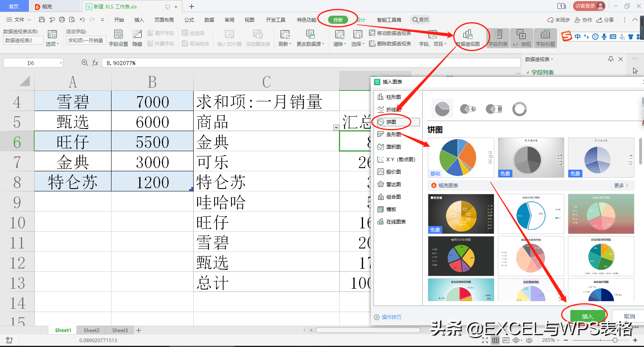644x347 pixels.
Task: Open 选择 select dropdown
Action: [x=357, y=39]
